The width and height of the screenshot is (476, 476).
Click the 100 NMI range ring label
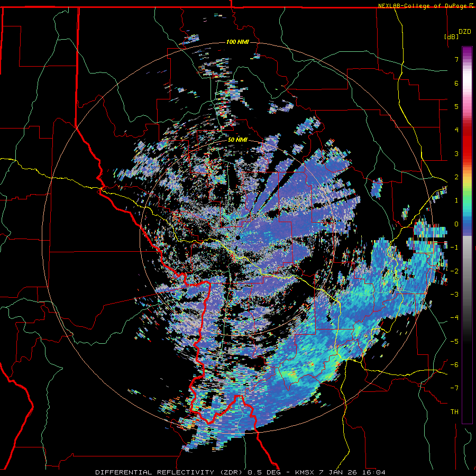(x=237, y=42)
